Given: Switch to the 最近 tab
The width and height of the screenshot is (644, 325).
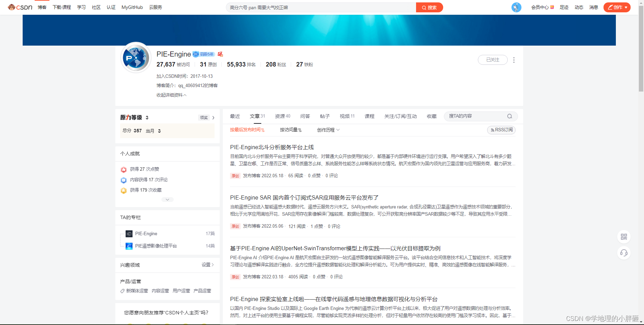Looking at the screenshot, I should 235,116.
